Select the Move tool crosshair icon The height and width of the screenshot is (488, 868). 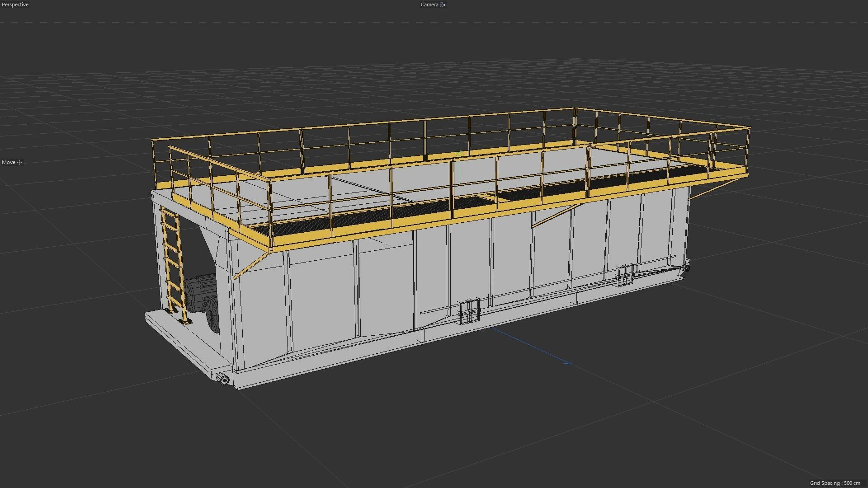(x=19, y=162)
